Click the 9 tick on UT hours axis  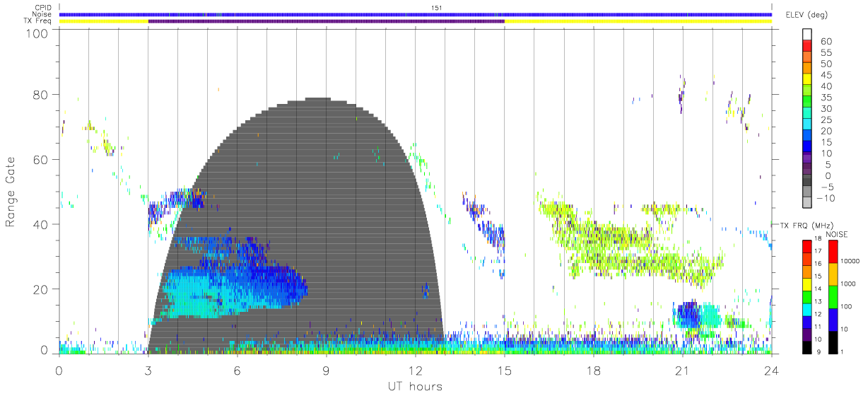[x=327, y=370]
